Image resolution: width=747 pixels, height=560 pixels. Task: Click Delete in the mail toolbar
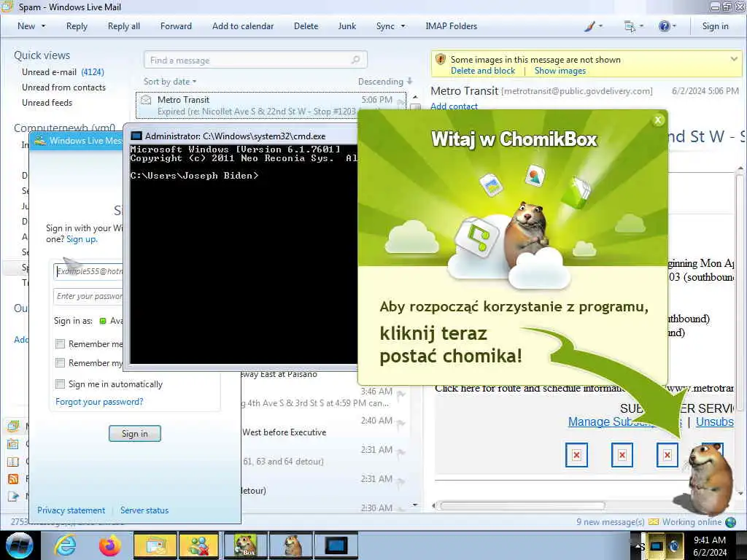pos(306,26)
